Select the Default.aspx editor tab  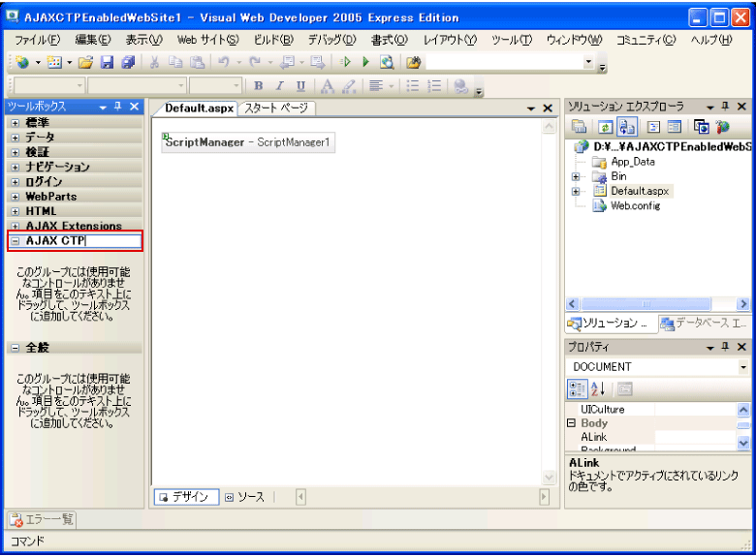click(199, 108)
